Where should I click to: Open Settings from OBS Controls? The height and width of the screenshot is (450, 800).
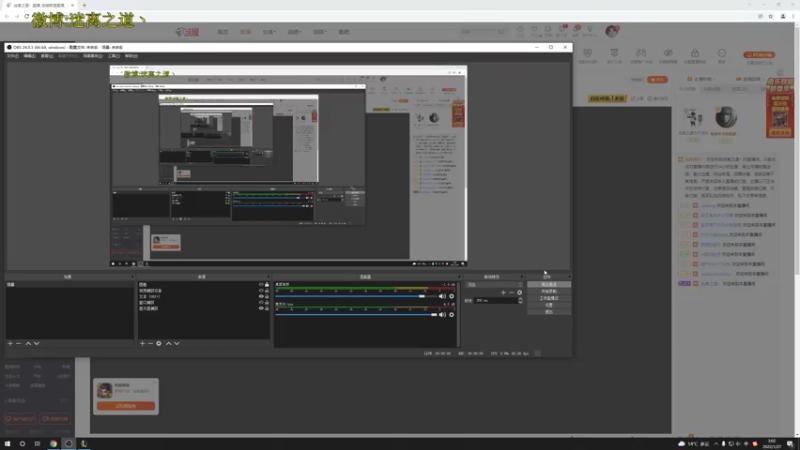(x=549, y=305)
